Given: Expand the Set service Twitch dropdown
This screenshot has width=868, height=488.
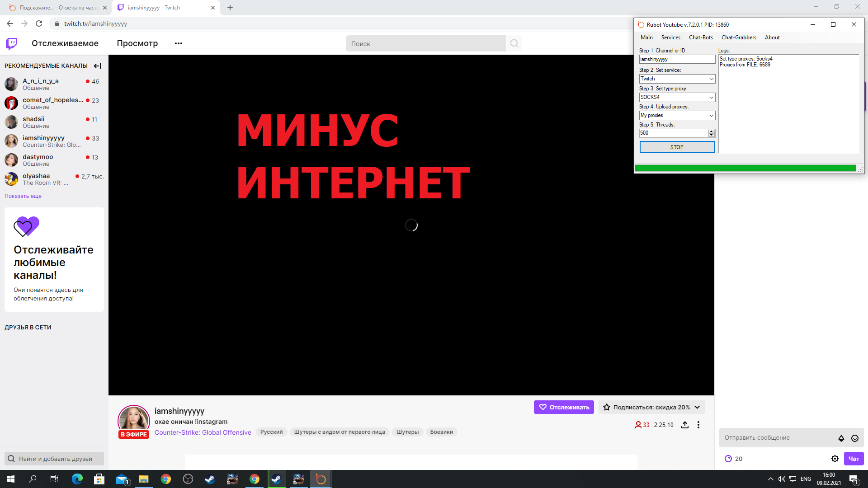Looking at the screenshot, I should (711, 79).
